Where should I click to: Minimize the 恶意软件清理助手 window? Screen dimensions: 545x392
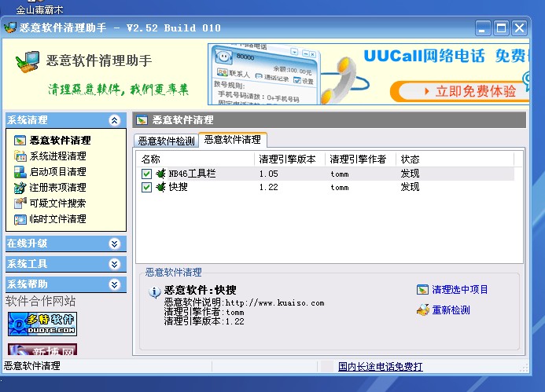click(x=482, y=27)
